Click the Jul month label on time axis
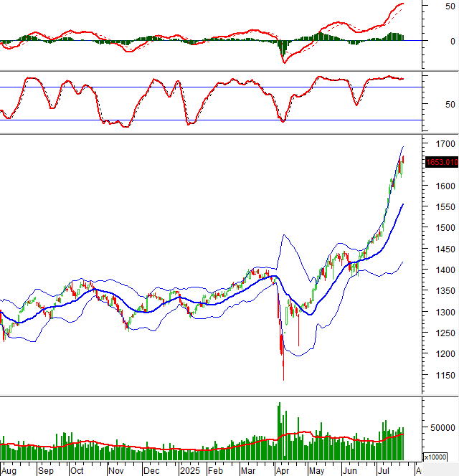459x476 pixels. (x=383, y=471)
